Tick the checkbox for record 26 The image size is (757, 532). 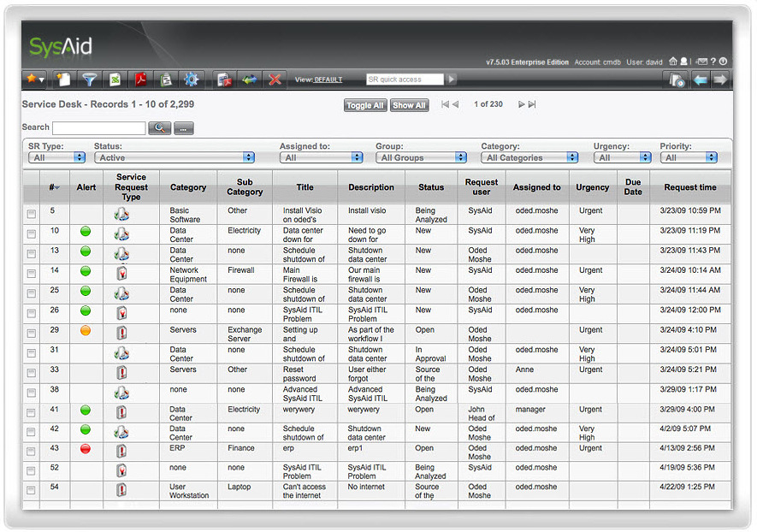point(32,313)
